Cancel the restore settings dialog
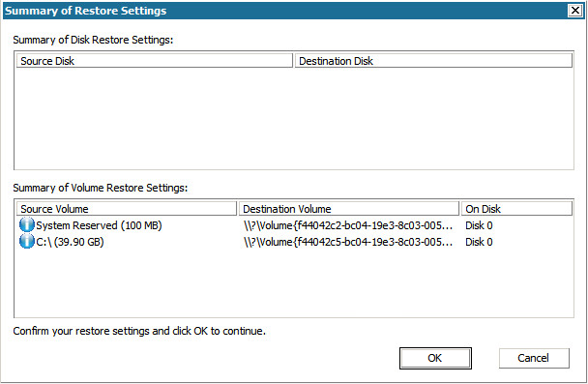Viewport: 588px width, 384px height. [x=534, y=358]
